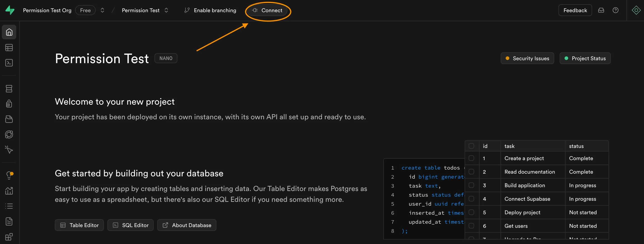Open the Authentication sidebar icon
Screen dimensions: 644x244
coord(9,104)
